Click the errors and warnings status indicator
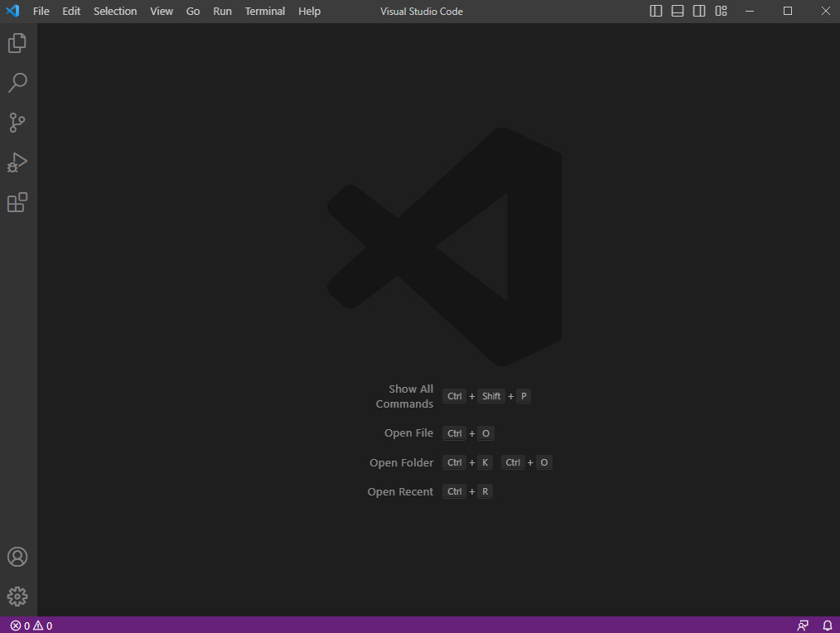This screenshot has width=840, height=633. click(x=31, y=626)
